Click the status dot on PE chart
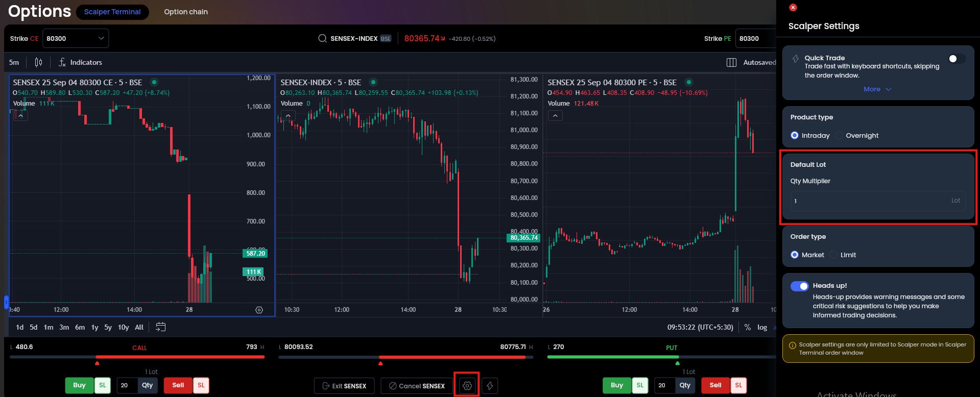Viewport: 980px width, 397px height. [x=689, y=82]
